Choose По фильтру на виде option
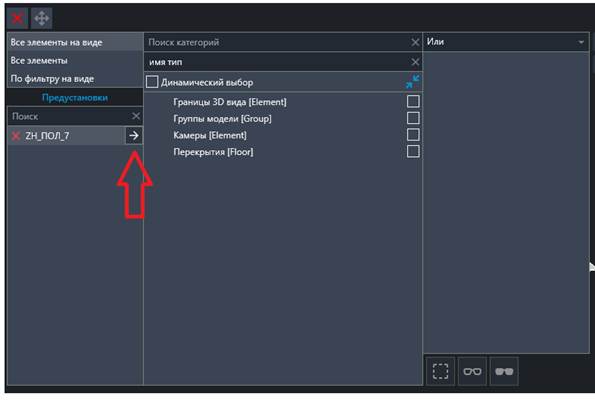The width and height of the screenshot is (595, 400). pyautogui.click(x=75, y=79)
